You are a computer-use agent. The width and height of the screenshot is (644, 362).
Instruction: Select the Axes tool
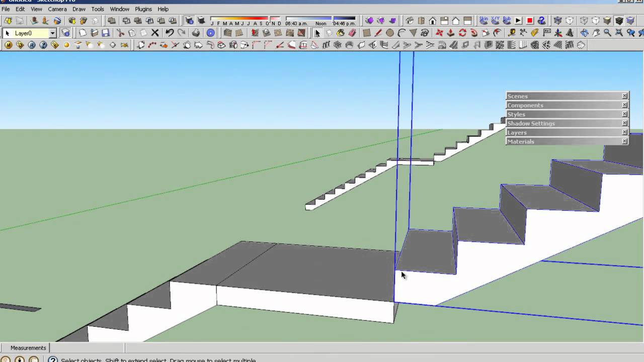point(558,33)
